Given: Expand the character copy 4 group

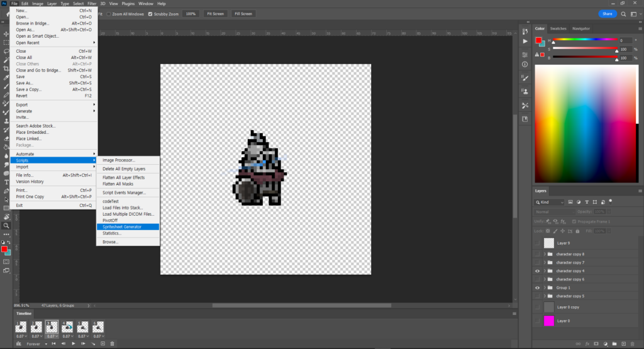Looking at the screenshot, I should coord(545,271).
